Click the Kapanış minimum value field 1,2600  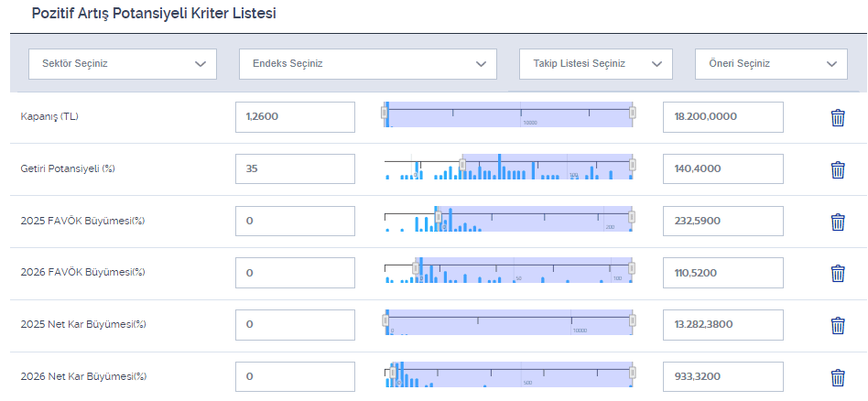[295, 117]
